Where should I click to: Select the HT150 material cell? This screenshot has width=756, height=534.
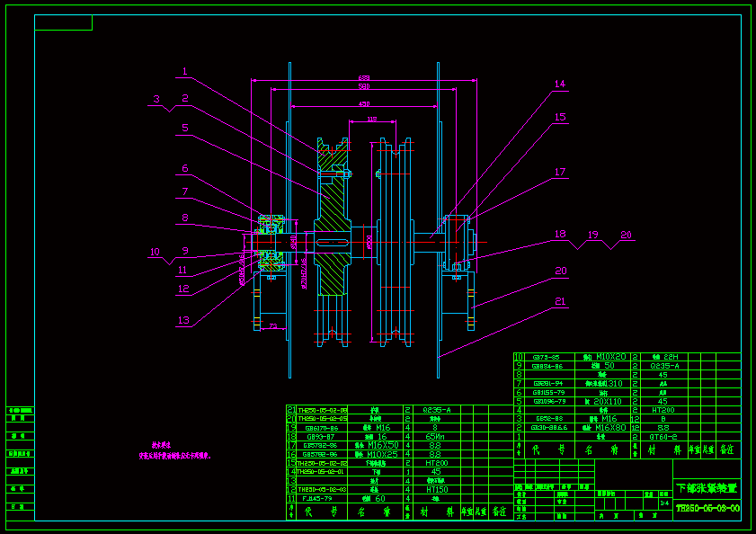point(437,490)
